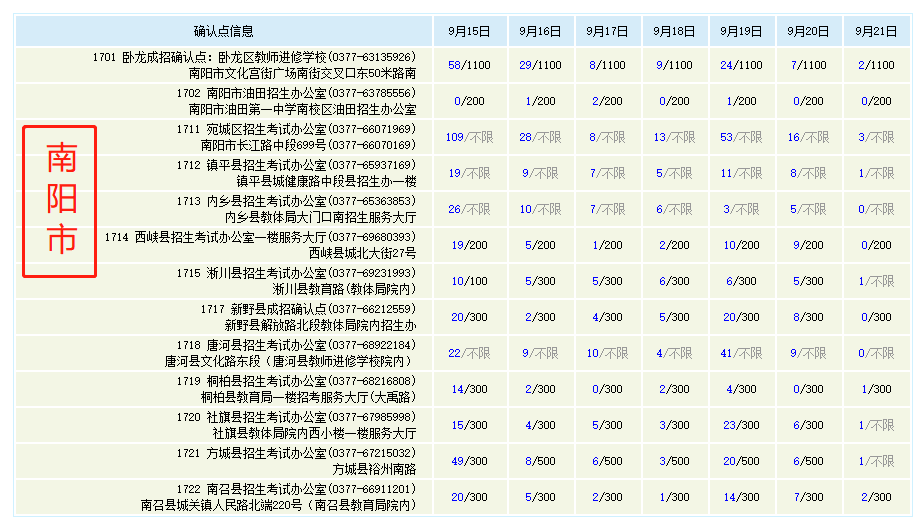
Task: Click the 9月15日 column header
Action: point(469,31)
